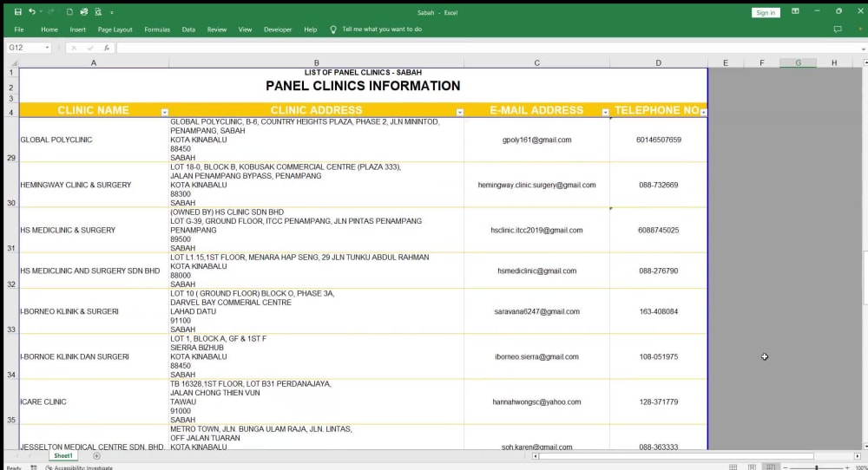Click telephone cell '088-732669'
868x470 pixels.
pos(658,186)
